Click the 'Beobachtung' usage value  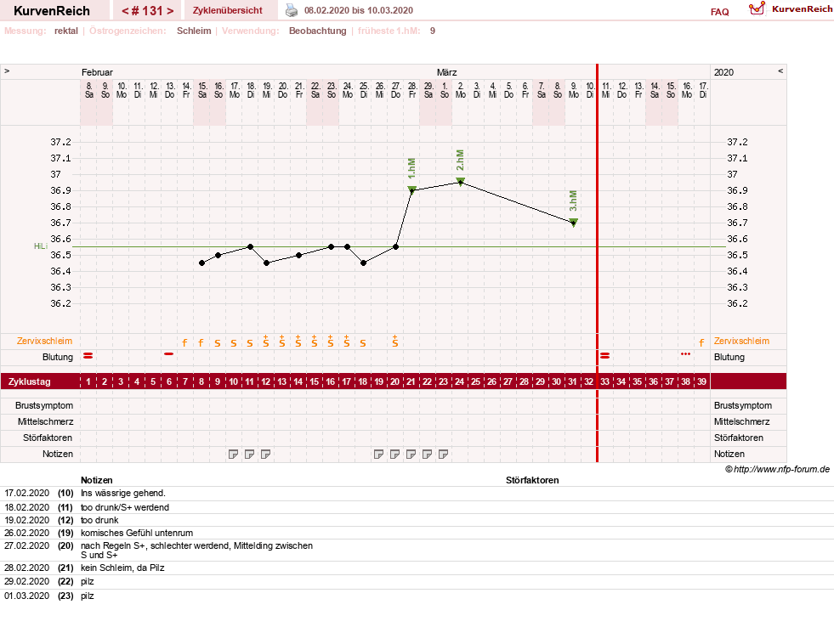[318, 31]
